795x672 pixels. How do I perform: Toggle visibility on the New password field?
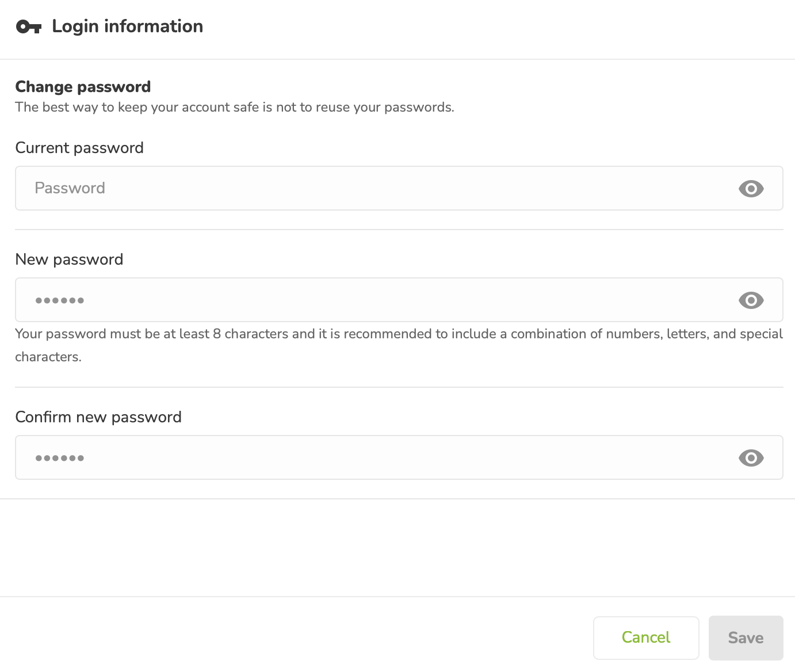tap(751, 300)
